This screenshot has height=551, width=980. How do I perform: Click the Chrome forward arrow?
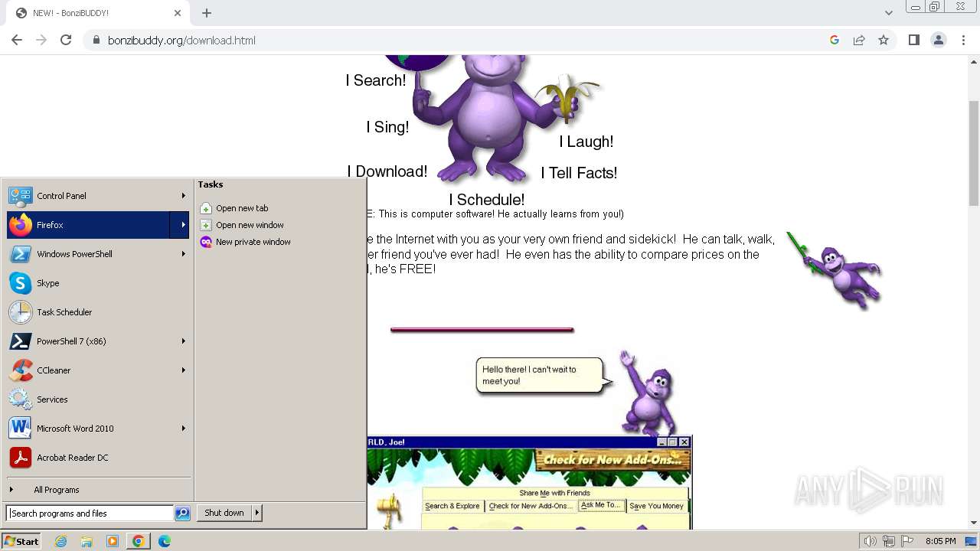(41, 40)
